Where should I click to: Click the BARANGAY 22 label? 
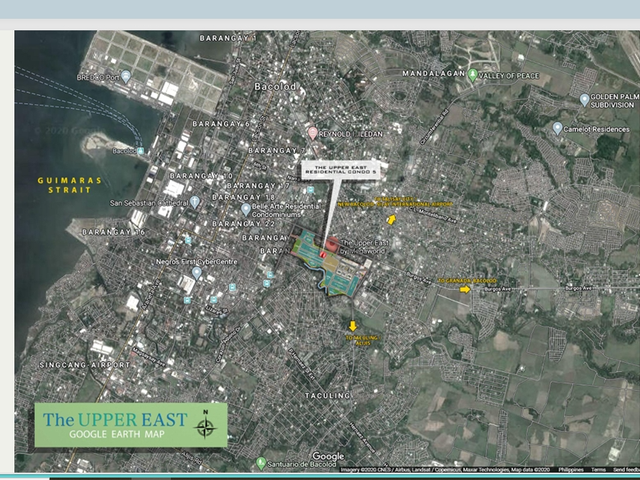coord(244,224)
